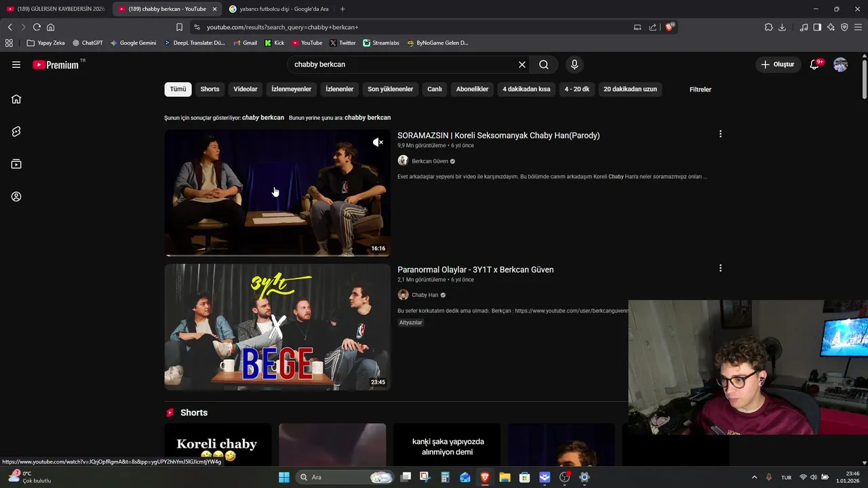This screenshot has height=488, width=868.
Task: Click the magnifier search button
Action: point(544,64)
